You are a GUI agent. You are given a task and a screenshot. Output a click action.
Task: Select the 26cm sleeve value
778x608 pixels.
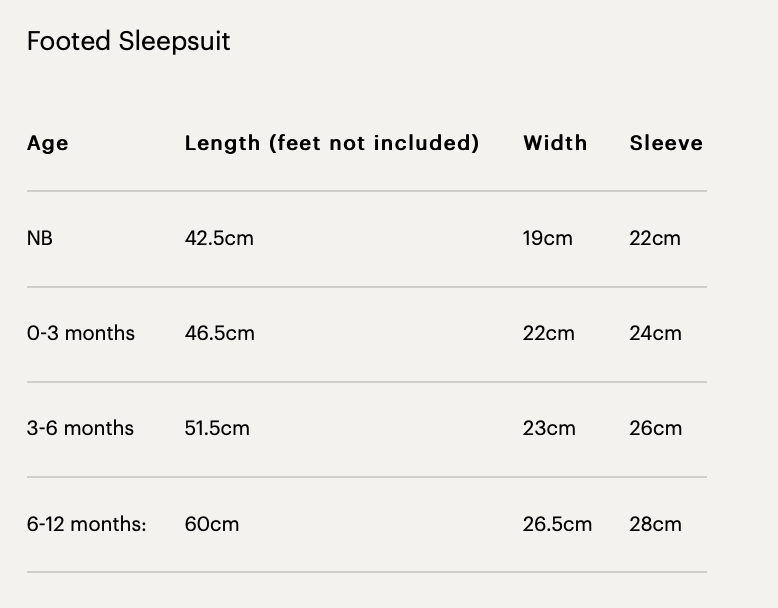click(656, 428)
